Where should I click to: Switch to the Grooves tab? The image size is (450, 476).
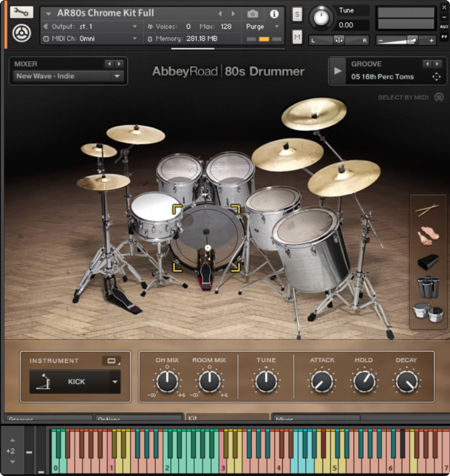[49, 418]
